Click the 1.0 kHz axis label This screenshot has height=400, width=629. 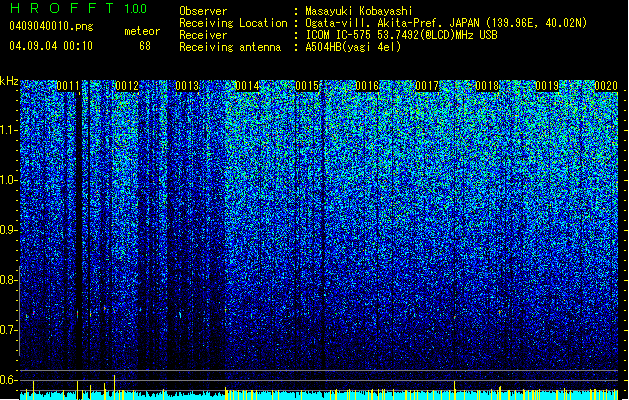click(9, 180)
